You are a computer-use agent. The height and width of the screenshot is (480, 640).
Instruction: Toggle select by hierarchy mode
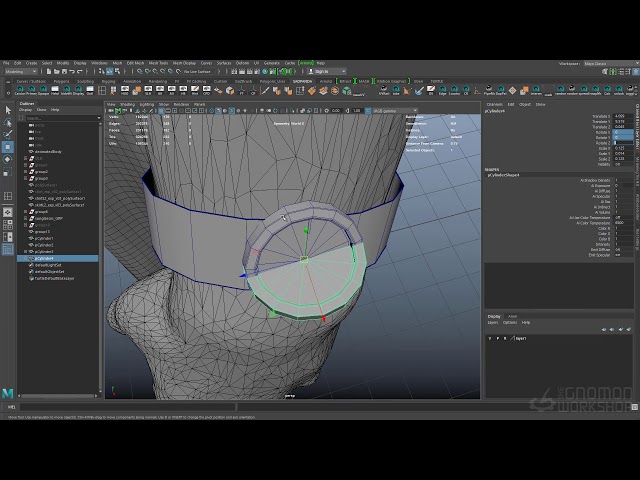102,71
